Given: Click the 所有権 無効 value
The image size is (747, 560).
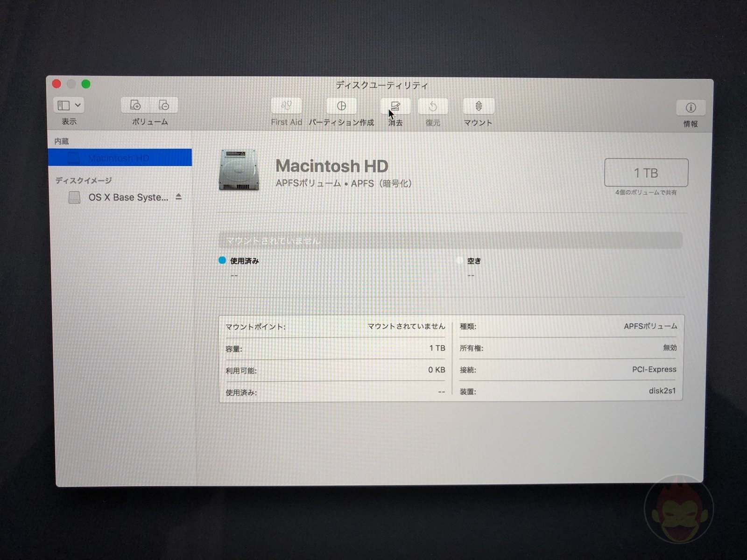Looking at the screenshot, I should coord(669,348).
